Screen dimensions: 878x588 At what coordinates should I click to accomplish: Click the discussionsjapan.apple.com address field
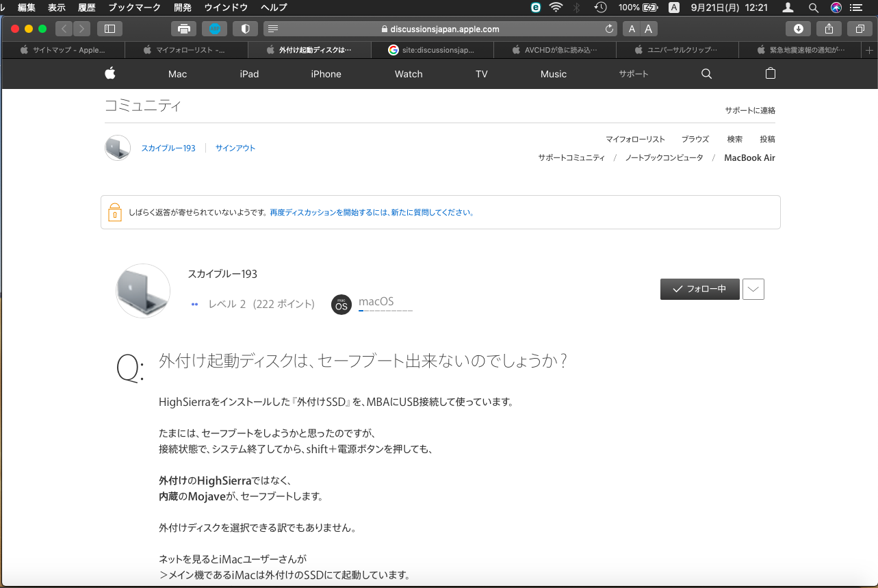click(441, 29)
